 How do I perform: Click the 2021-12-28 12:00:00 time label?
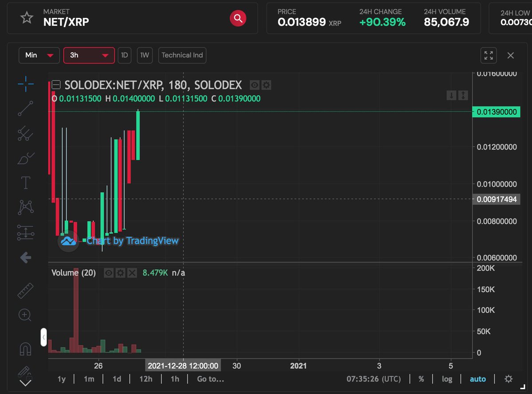pos(183,366)
